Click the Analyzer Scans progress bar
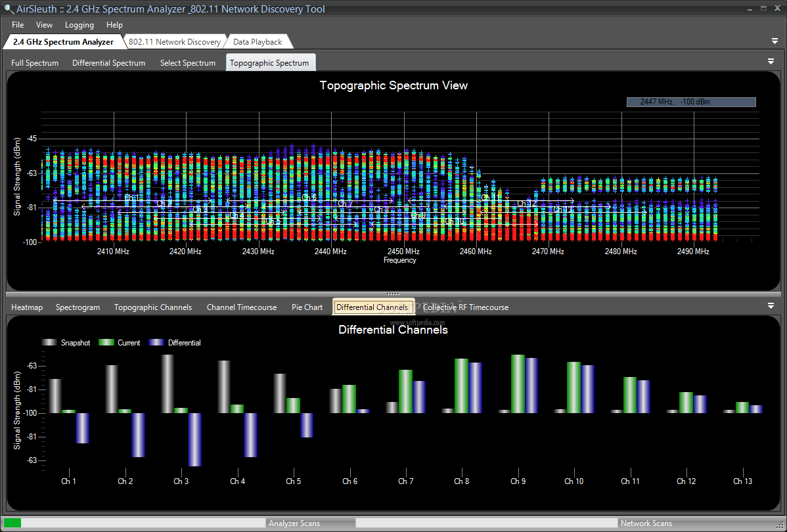 (134, 523)
